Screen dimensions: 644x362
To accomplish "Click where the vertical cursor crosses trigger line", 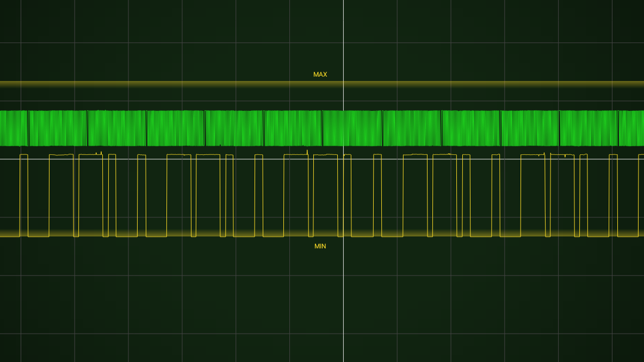I will click(x=343, y=159).
